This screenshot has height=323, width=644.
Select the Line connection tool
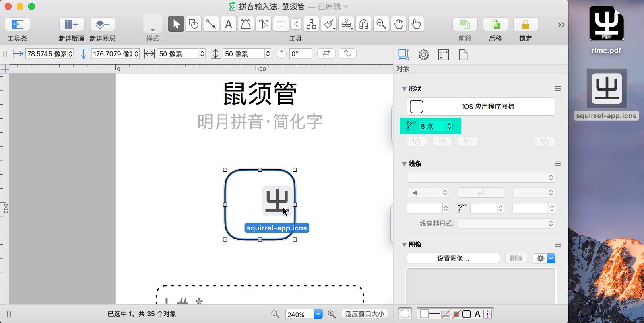(211, 24)
